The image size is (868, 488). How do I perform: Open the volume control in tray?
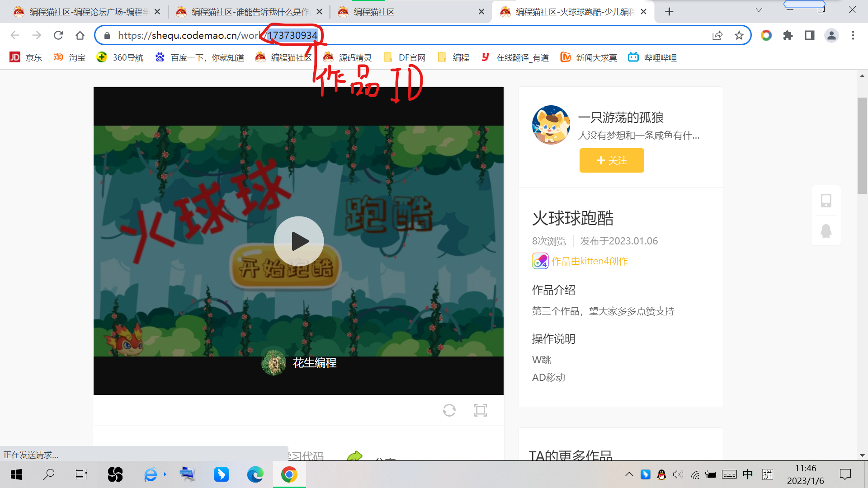tap(678, 474)
